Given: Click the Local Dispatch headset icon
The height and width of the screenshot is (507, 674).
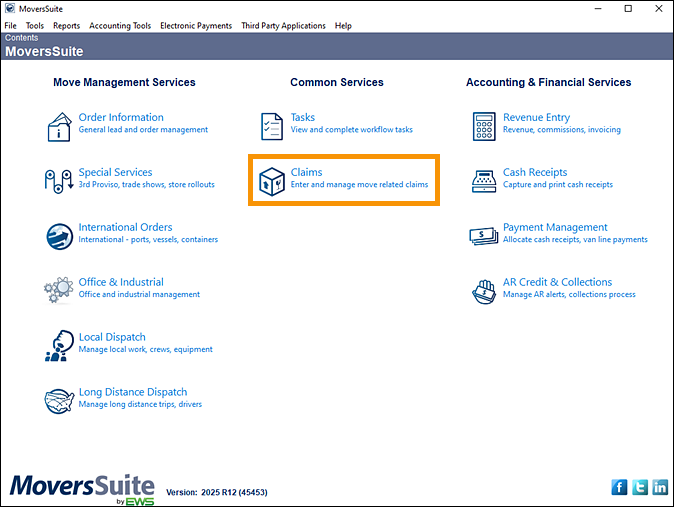Looking at the screenshot, I should click(x=60, y=346).
